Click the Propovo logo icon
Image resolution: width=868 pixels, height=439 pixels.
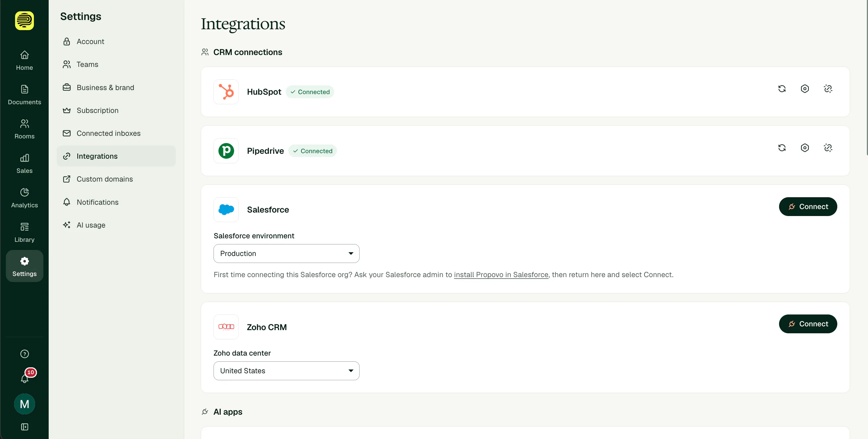point(24,21)
